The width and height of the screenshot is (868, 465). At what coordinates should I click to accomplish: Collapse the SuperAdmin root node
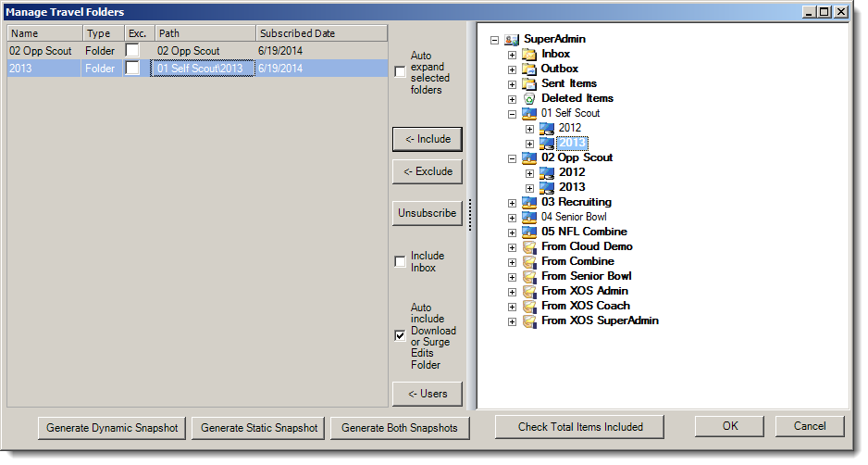point(494,40)
